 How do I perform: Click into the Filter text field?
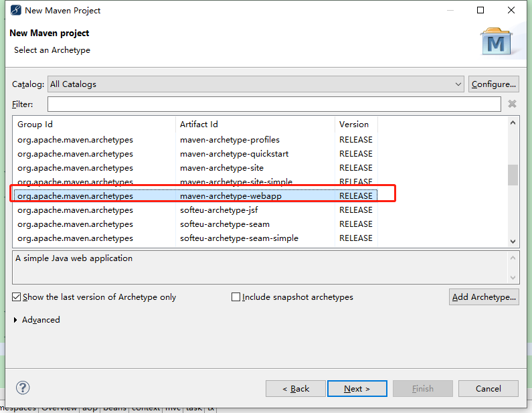coord(274,104)
